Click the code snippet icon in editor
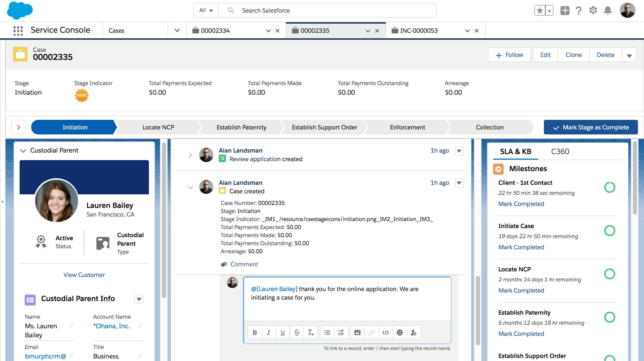644x361 pixels. pyautogui.click(x=385, y=333)
